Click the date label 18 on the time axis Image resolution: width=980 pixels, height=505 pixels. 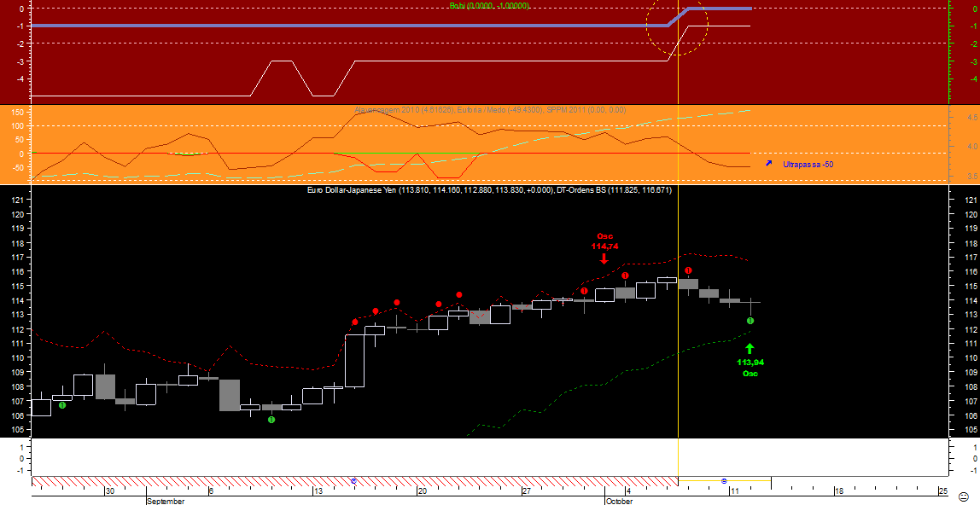pos(839,491)
